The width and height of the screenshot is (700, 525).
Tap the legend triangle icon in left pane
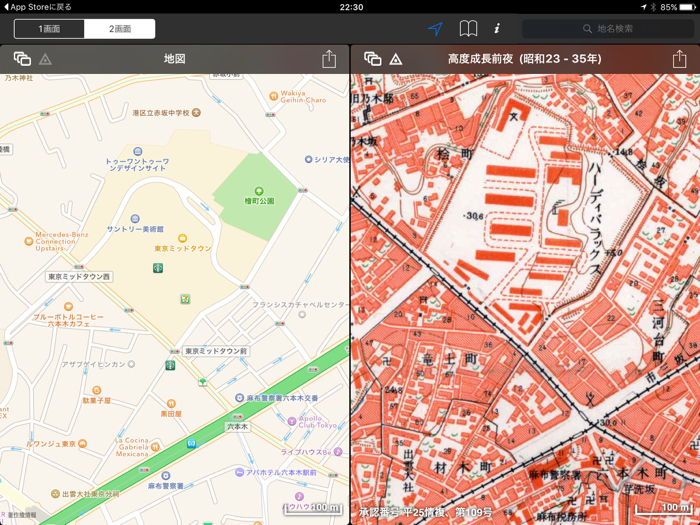[x=45, y=60]
